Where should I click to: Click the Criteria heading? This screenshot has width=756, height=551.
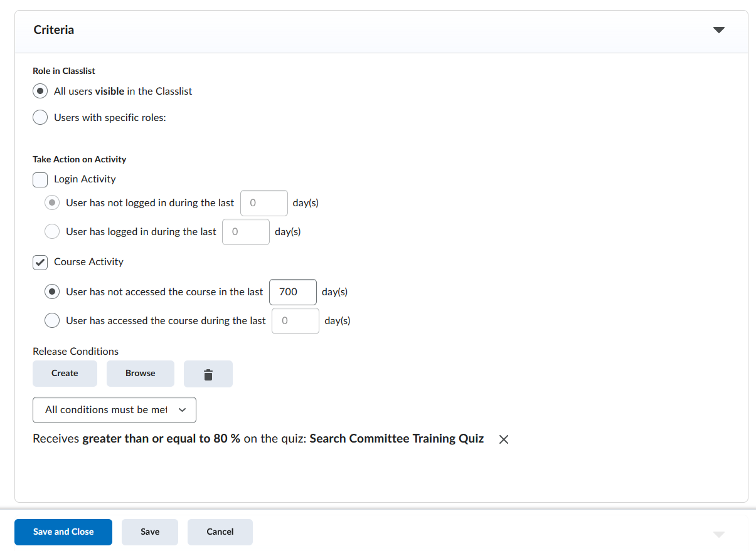[x=54, y=30]
